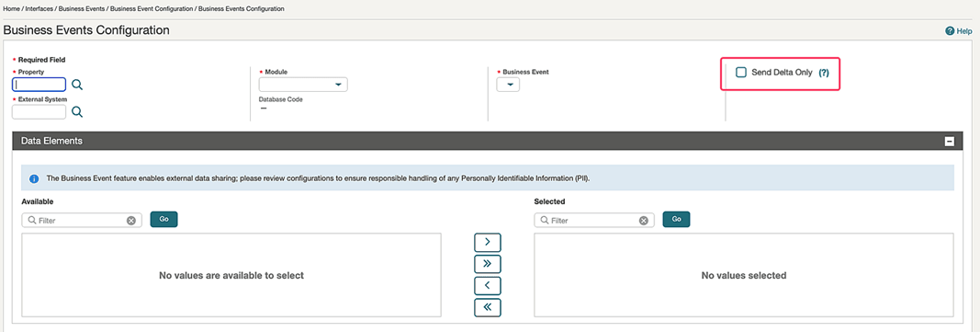Click the Help text link
980x332 pixels.
[x=964, y=30]
